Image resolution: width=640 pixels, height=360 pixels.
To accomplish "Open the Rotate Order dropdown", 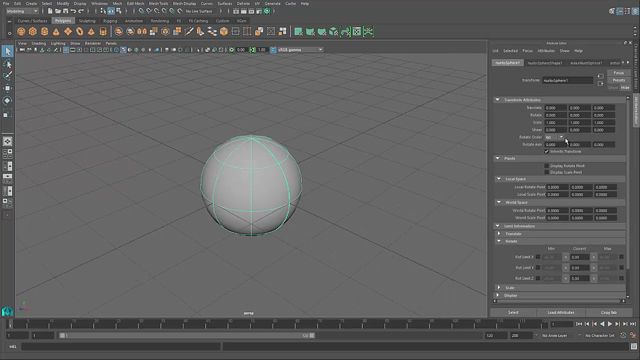I will (x=554, y=137).
